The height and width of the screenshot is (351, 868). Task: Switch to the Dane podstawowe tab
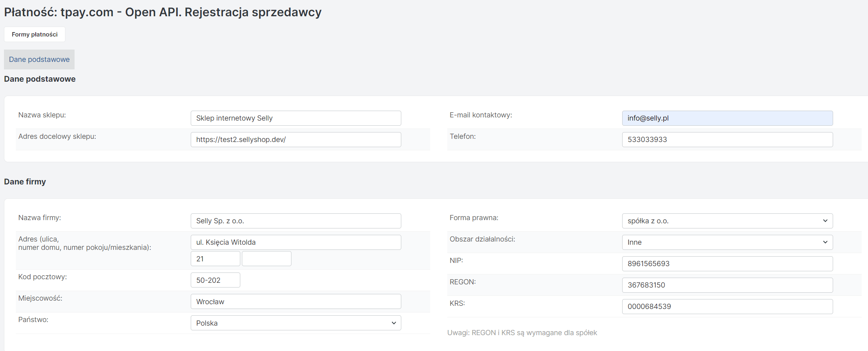[x=39, y=59]
